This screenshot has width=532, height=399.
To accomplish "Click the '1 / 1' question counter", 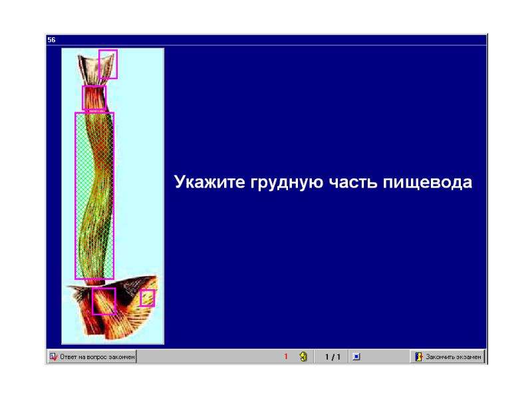I will click(332, 356).
